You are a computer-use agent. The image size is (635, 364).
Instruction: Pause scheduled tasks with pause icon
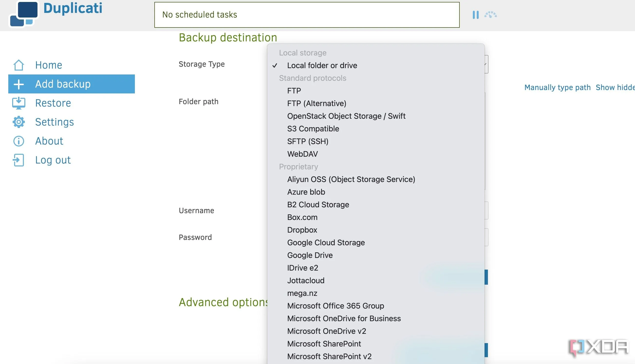point(476,15)
